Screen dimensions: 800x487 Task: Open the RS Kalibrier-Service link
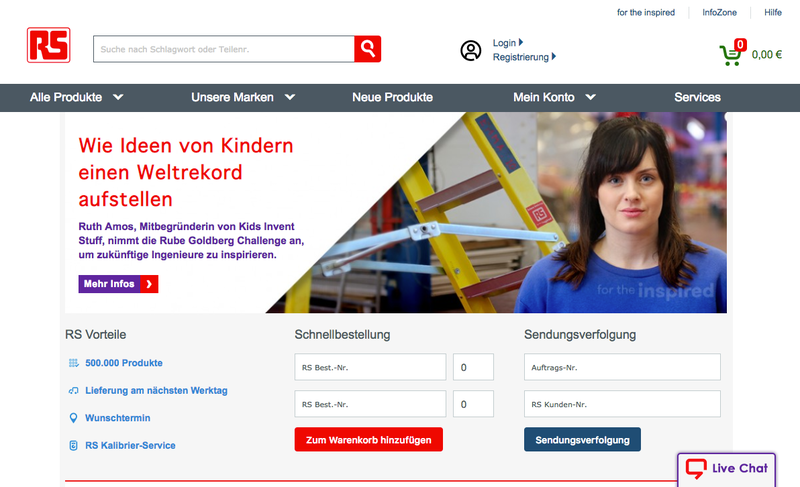pyautogui.click(x=130, y=446)
